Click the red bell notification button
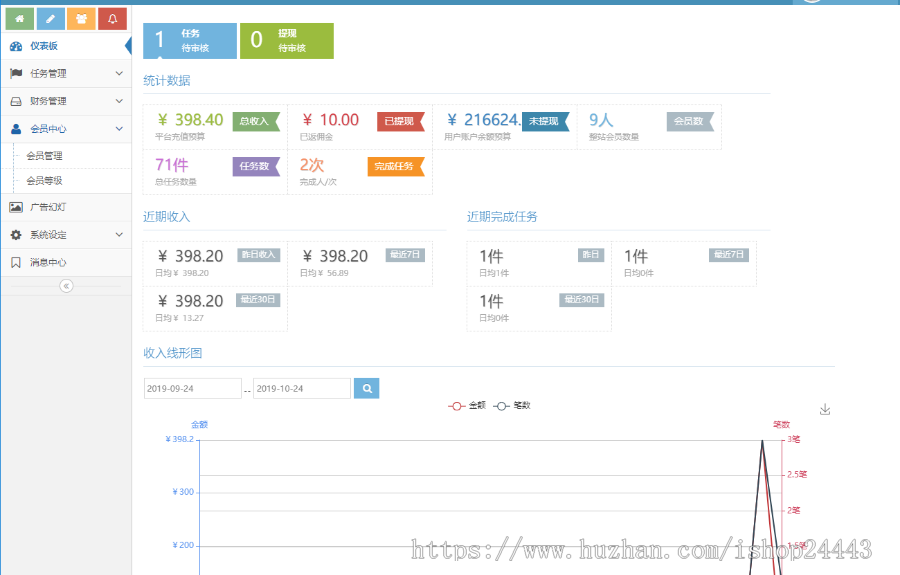 112,19
